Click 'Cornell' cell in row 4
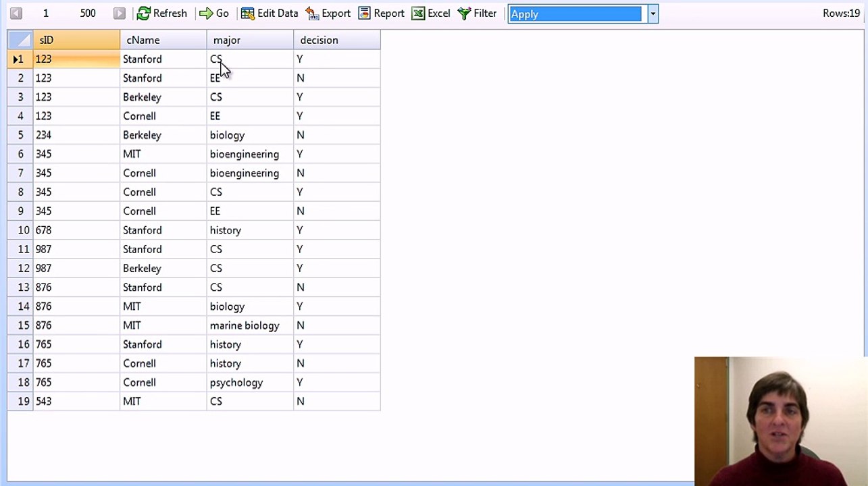This screenshot has width=868, height=486. point(163,116)
